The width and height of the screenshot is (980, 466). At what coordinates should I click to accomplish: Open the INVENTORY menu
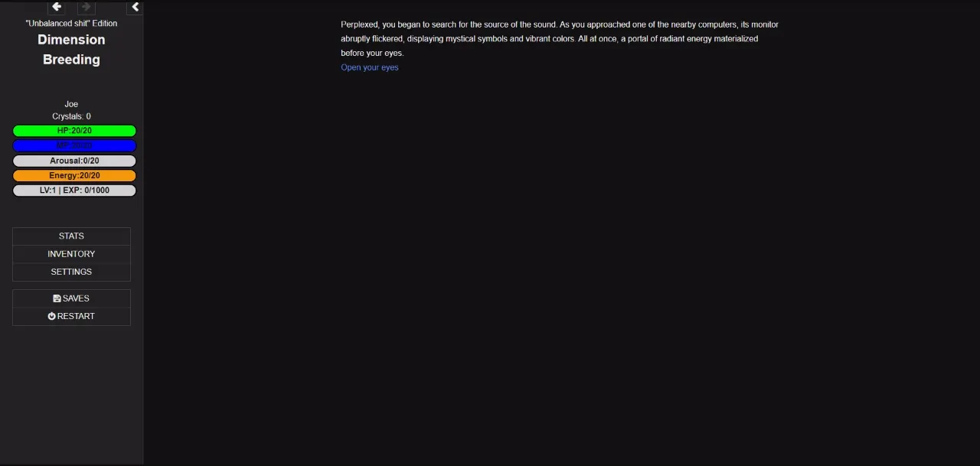71,254
